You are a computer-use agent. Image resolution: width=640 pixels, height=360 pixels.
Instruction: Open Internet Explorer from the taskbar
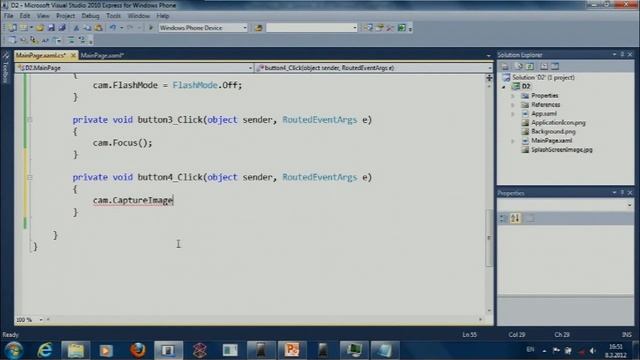pyautogui.click(x=45, y=350)
